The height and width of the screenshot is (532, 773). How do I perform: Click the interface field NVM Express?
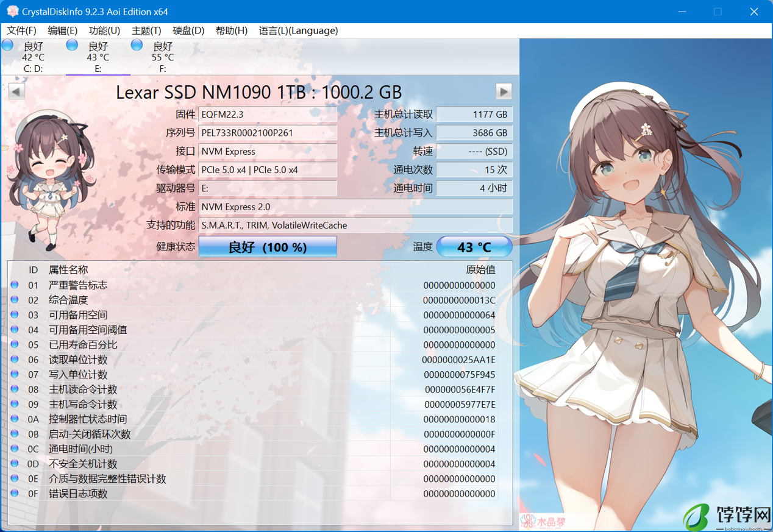coord(268,151)
